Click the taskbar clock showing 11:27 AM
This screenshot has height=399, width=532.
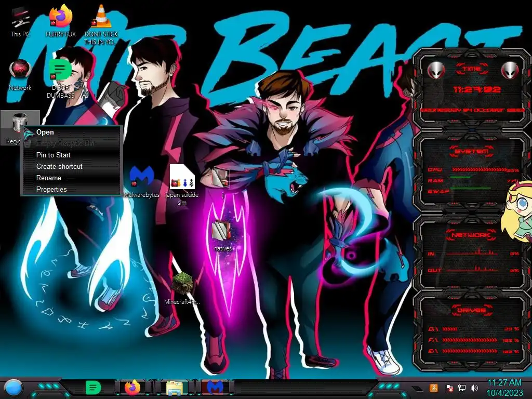pos(505,388)
